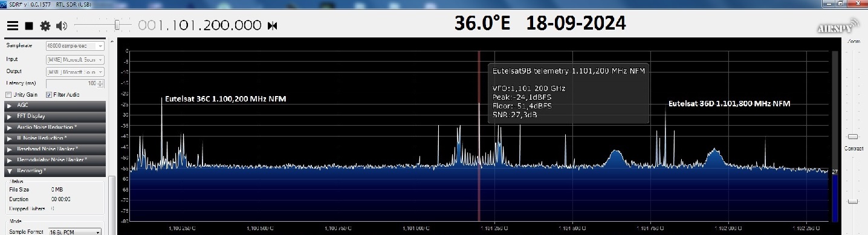Click the File Size 0 MB value
The height and width of the screenshot is (235, 868).
point(58,190)
